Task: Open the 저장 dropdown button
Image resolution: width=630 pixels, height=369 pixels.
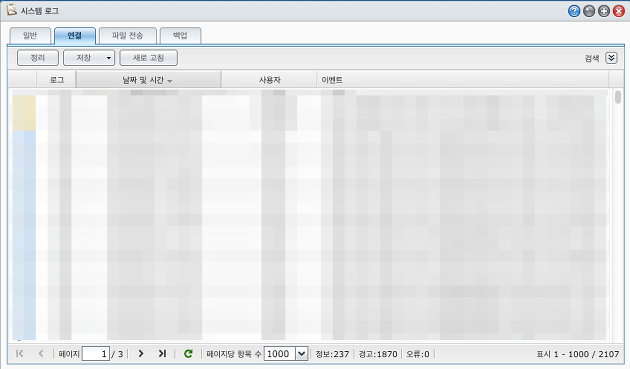Action: click(89, 58)
